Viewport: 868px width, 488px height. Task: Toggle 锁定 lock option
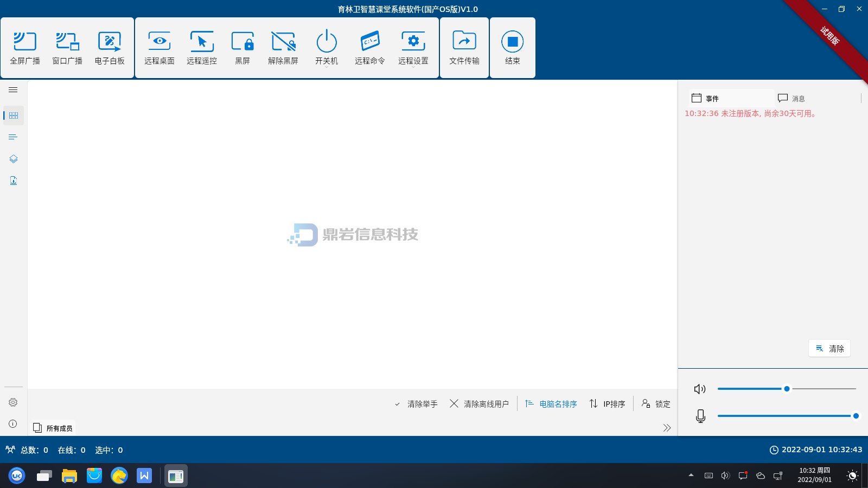pyautogui.click(x=656, y=404)
